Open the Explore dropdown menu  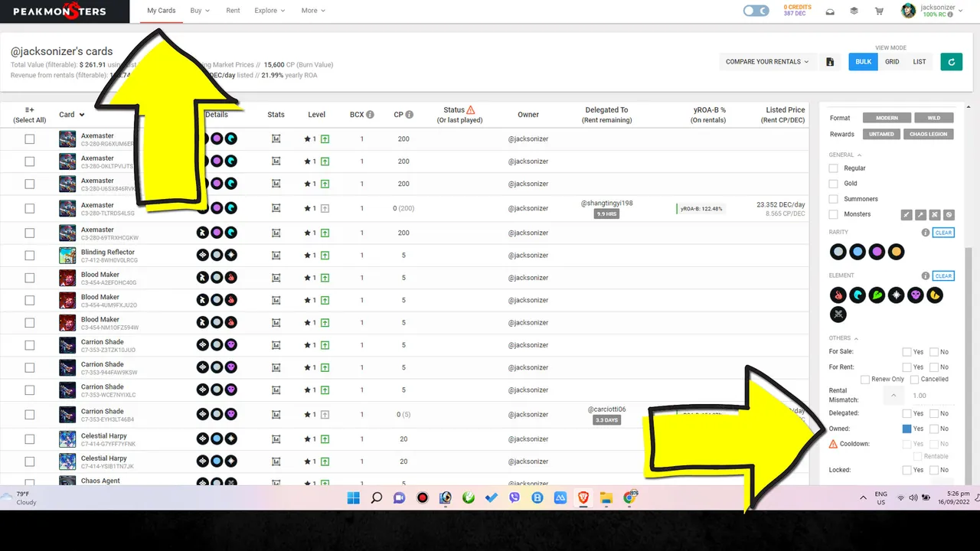[x=269, y=11]
